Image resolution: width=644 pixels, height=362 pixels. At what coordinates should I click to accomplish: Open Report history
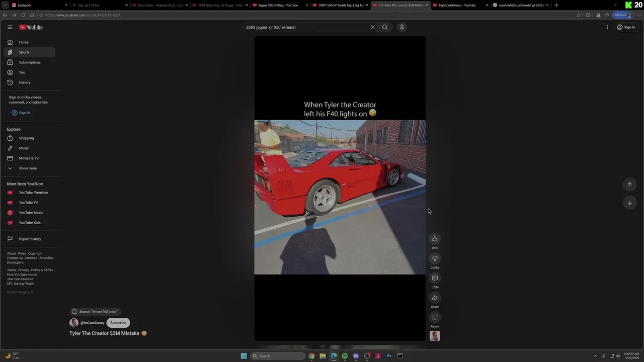click(x=30, y=239)
